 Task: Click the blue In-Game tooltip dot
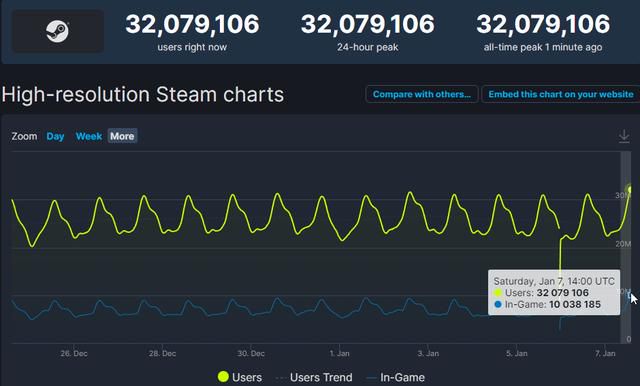coord(498,304)
